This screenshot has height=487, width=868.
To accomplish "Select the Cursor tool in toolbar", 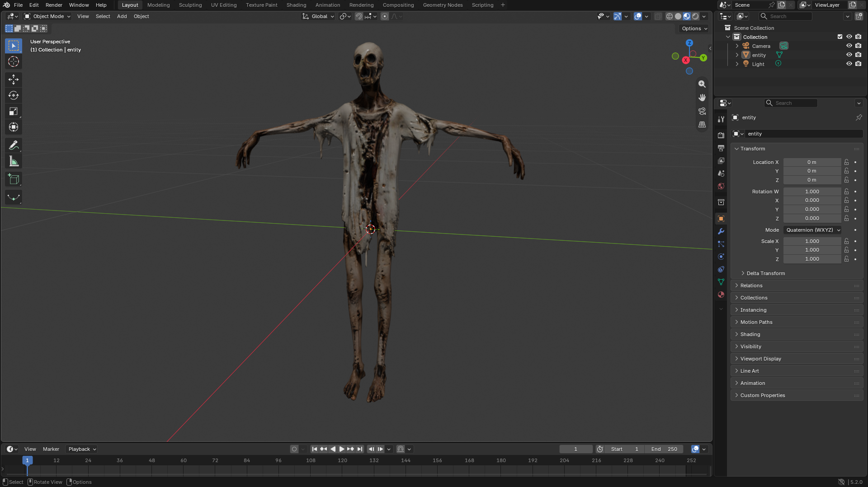I will pos(14,61).
